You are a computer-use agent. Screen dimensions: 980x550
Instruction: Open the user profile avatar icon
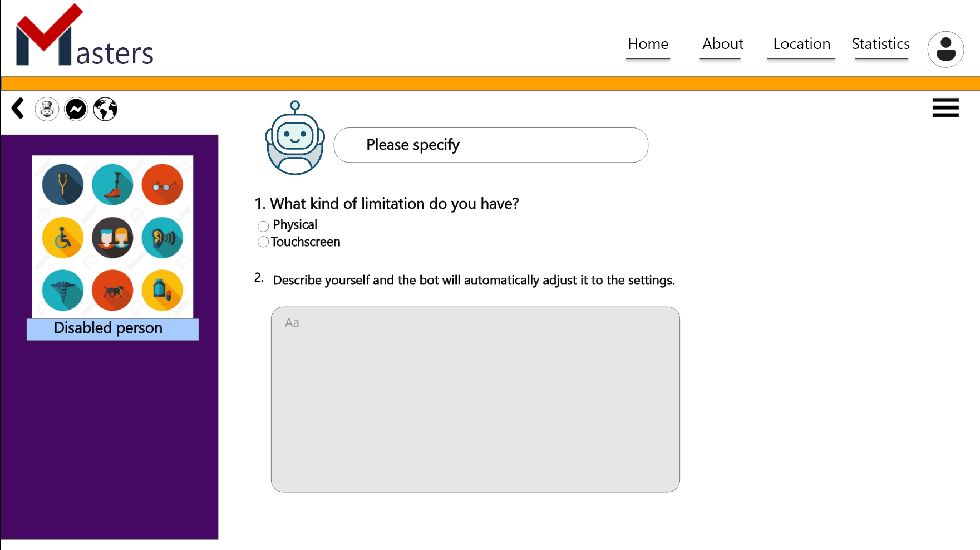945,50
